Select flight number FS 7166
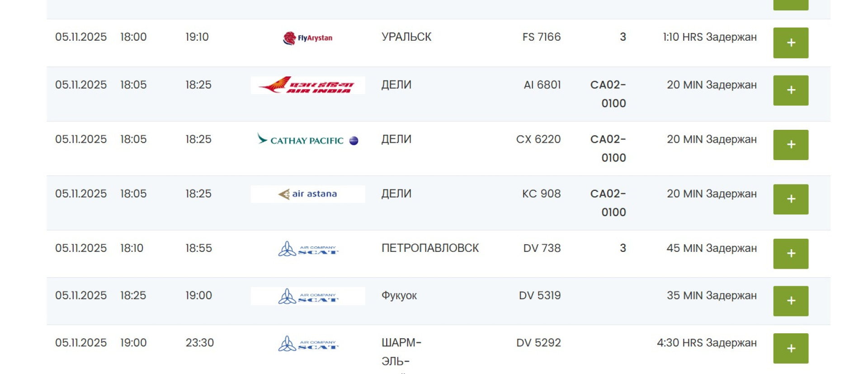This screenshot has width=868, height=374. click(x=541, y=37)
